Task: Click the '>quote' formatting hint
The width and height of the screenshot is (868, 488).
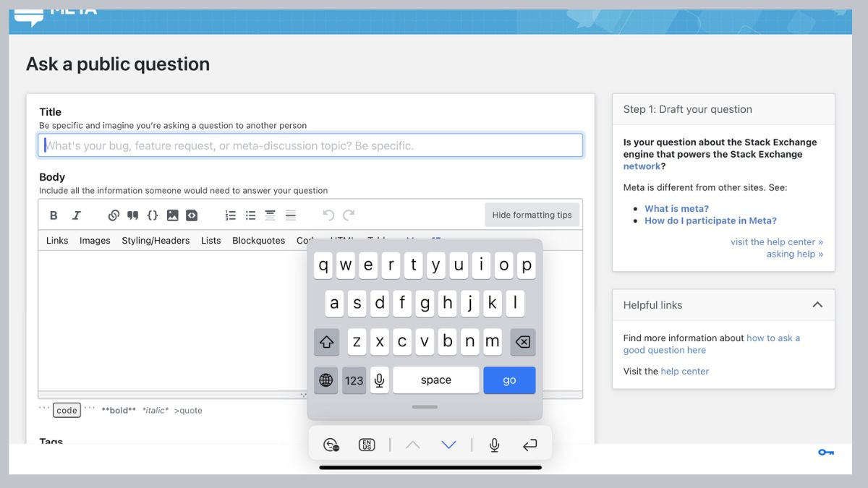Action: click(188, 411)
